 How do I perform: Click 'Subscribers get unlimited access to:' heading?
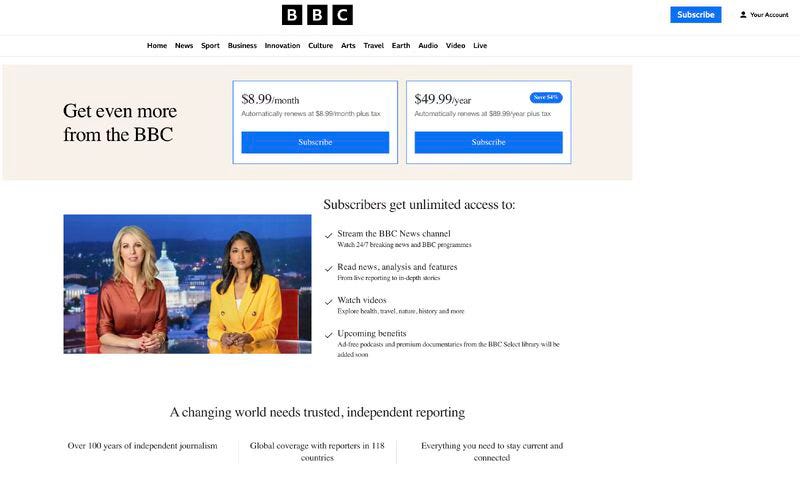[x=419, y=205]
